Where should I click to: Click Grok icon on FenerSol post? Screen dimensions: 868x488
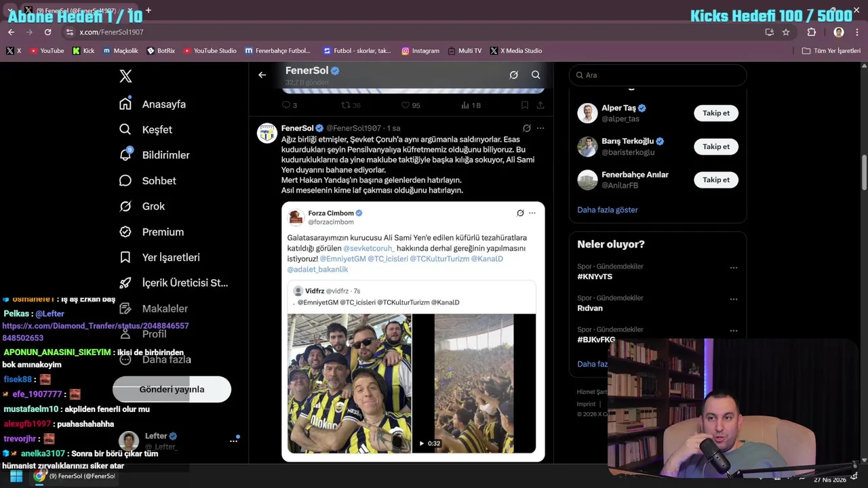[x=527, y=128]
